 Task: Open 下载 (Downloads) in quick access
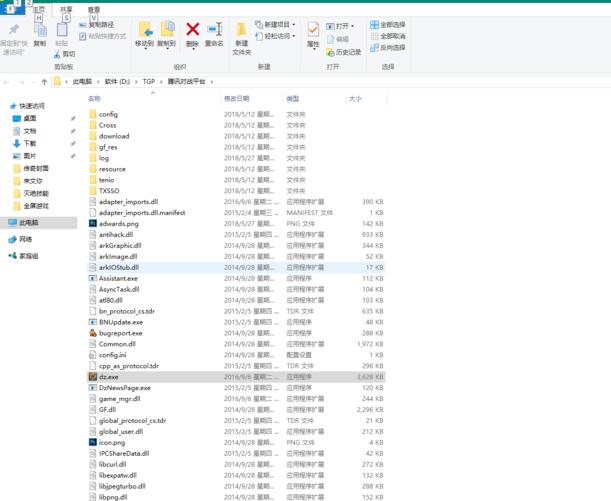[29, 143]
